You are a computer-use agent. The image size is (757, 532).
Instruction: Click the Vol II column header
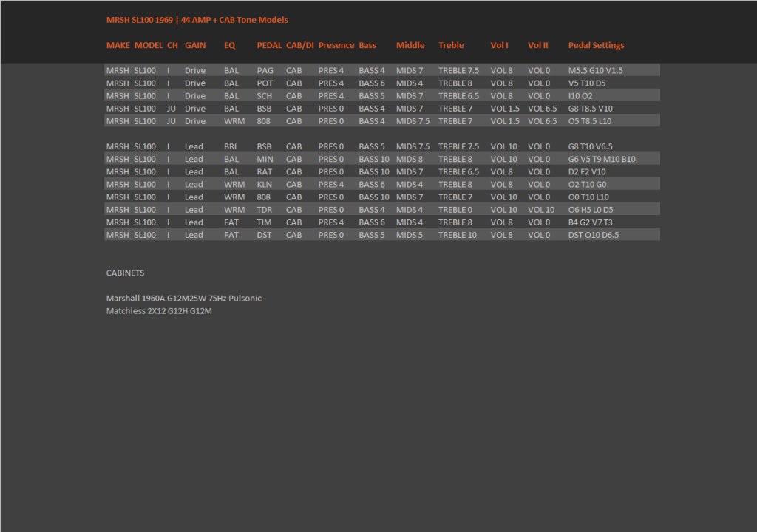538,45
